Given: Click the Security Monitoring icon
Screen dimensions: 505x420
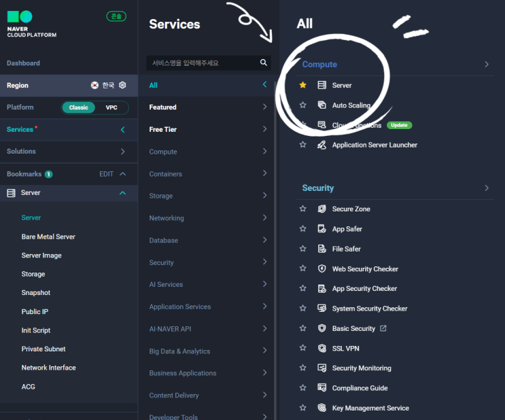Looking at the screenshot, I should click(321, 368).
